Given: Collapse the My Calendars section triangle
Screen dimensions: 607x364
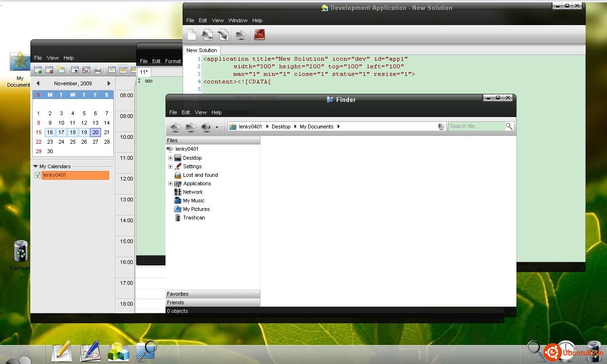Looking at the screenshot, I should point(36,166).
